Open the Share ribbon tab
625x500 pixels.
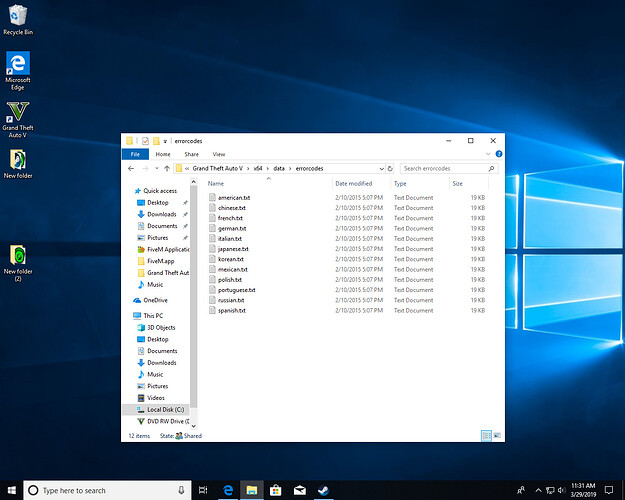coord(191,154)
